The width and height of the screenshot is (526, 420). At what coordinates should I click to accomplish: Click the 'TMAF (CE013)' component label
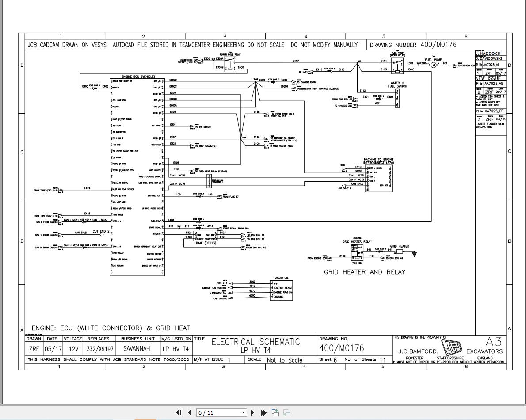click(x=206, y=243)
